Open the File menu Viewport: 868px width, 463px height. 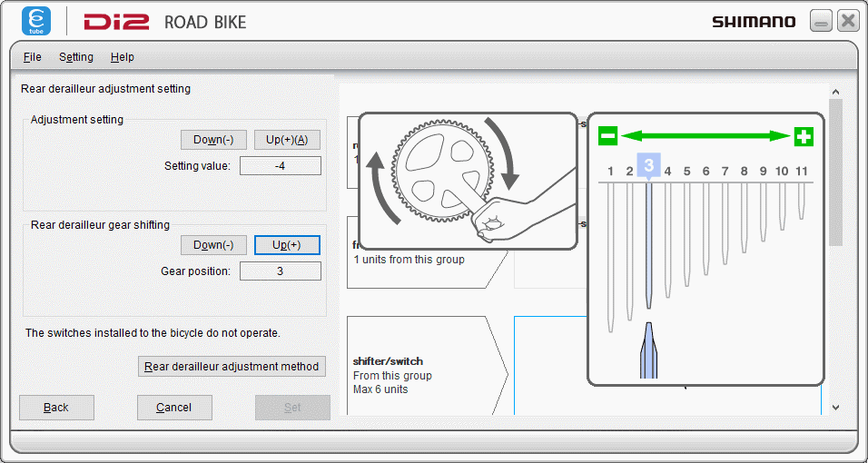(x=33, y=57)
